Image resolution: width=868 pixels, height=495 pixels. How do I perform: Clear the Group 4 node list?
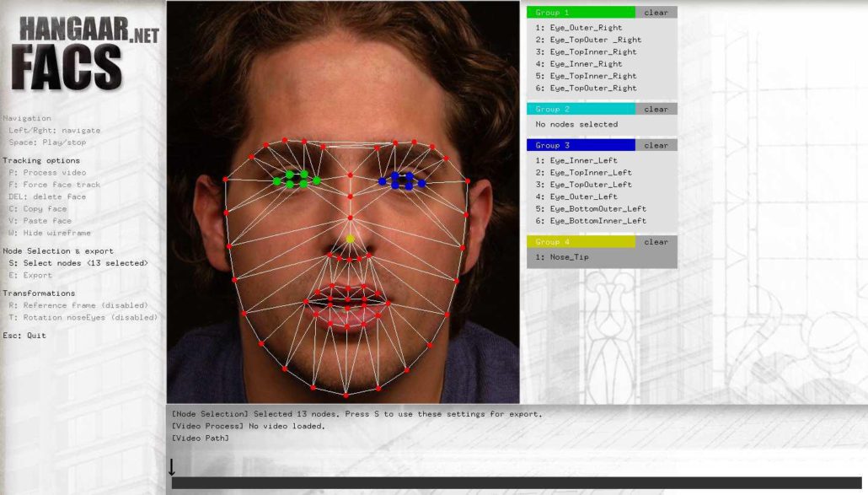[x=655, y=240]
